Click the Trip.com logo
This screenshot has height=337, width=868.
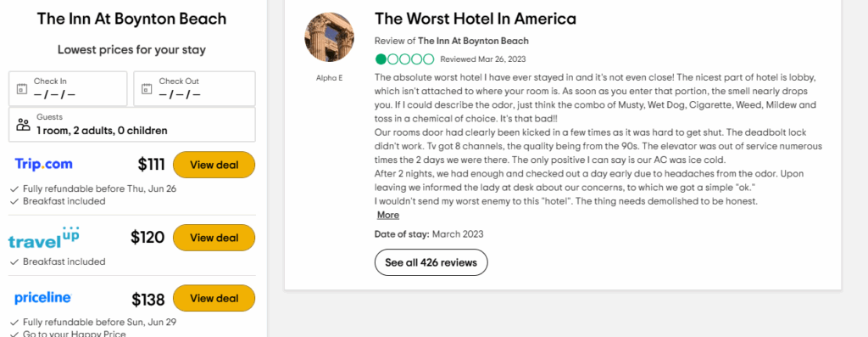[x=44, y=164]
